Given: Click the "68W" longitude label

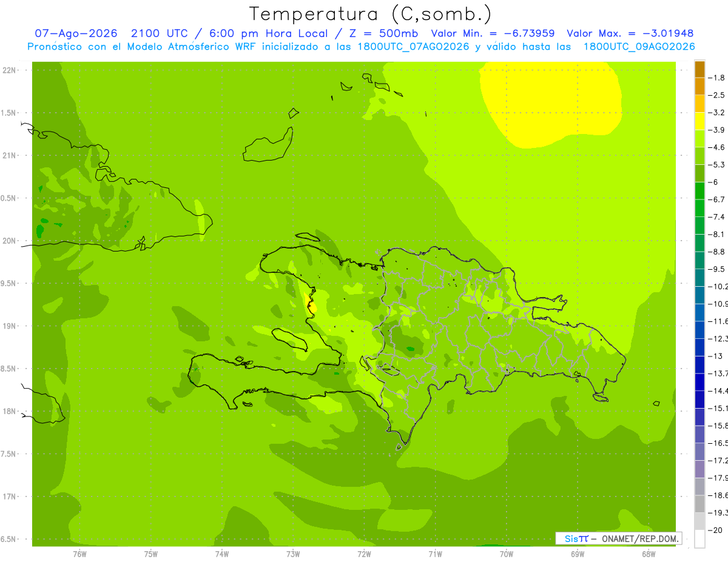Looking at the screenshot, I should pos(649,554).
